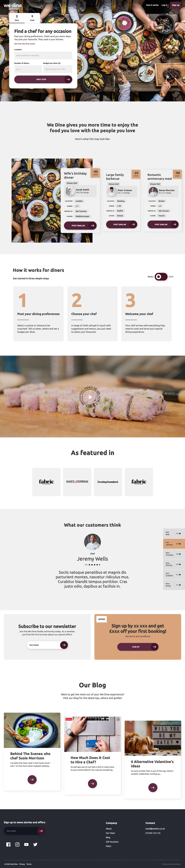Switch to the Cook tab

[x=32, y=18]
